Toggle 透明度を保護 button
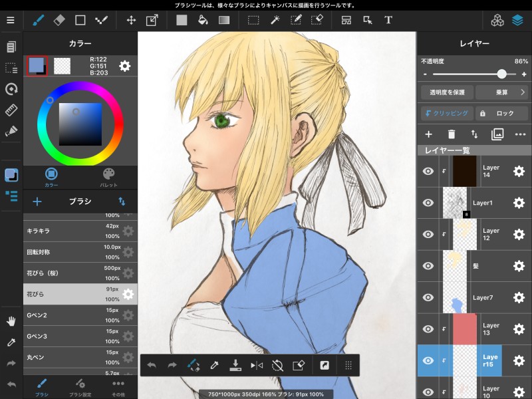This screenshot has width=532, height=399. (x=447, y=92)
